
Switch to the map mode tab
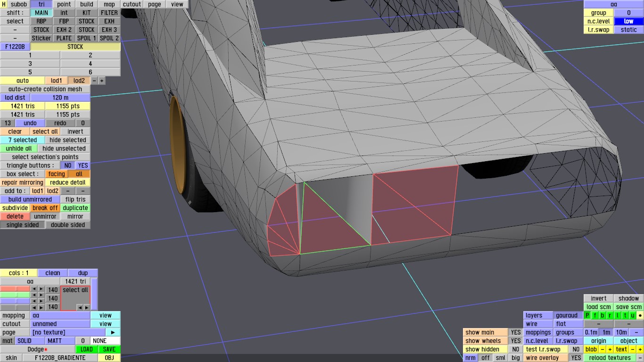109,4
